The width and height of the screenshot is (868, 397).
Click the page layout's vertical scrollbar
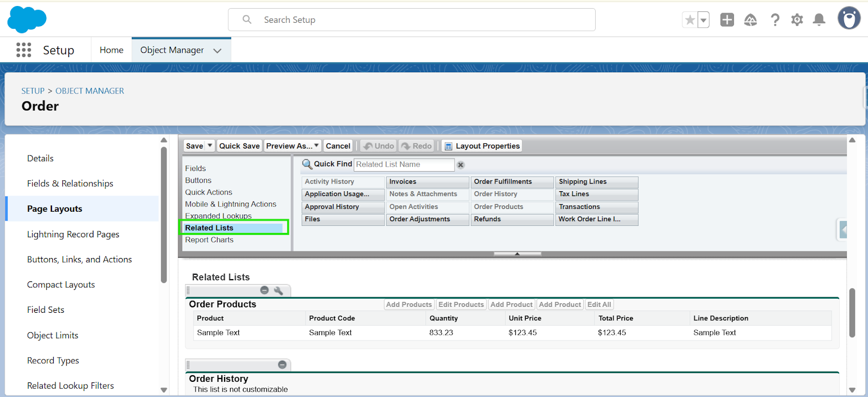[x=852, y=312]
